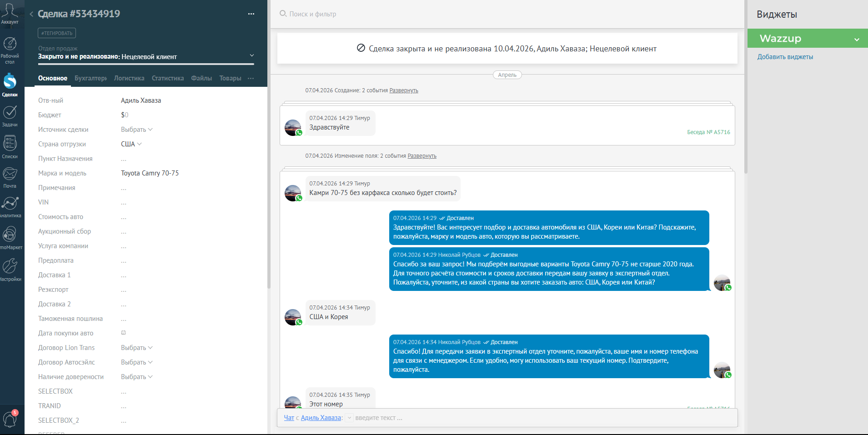868x435 pixels.
Task: Switch to Файлы tab
Action: pyautogui.click(x=201, y=78)
